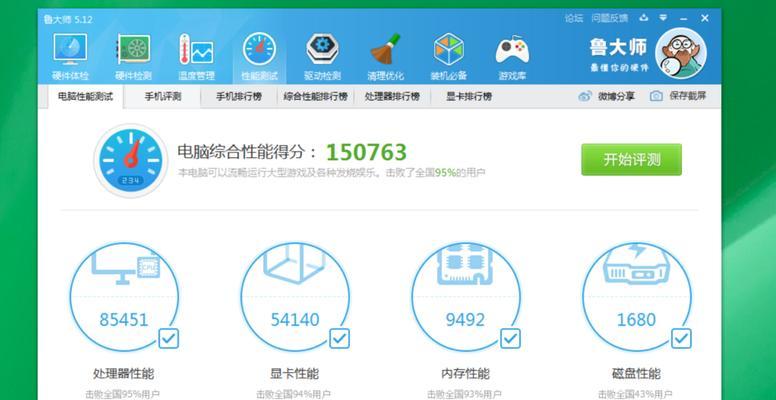Click the 显卡性能 label
Viewport: 776px width, 400px height.
click(295, 373)
